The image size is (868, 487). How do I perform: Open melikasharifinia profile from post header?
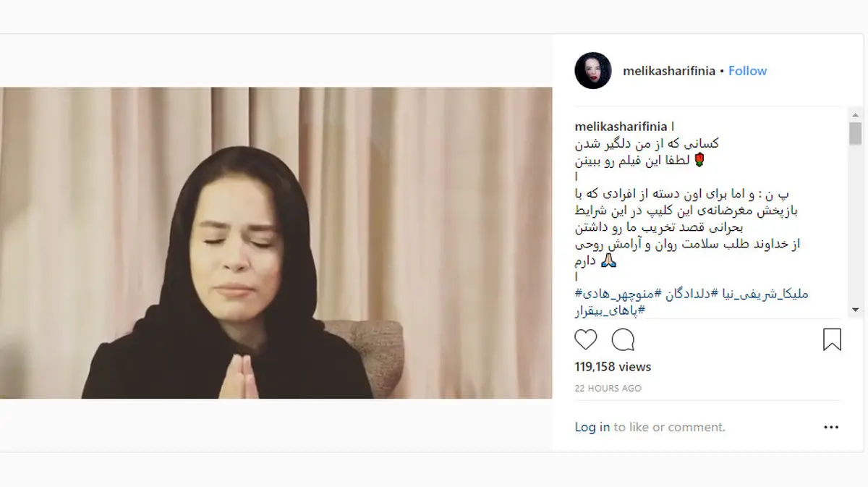click(x=669, y=71)
